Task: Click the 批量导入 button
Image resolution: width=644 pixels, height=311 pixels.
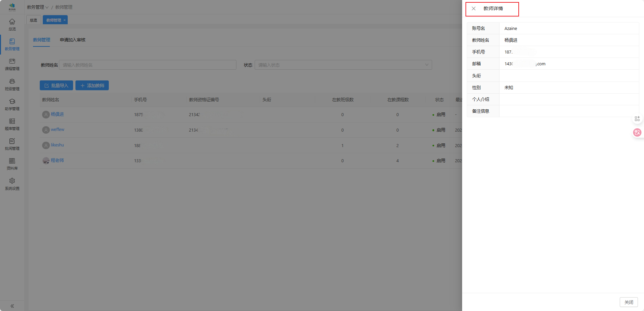Action: tap(56, 85)
